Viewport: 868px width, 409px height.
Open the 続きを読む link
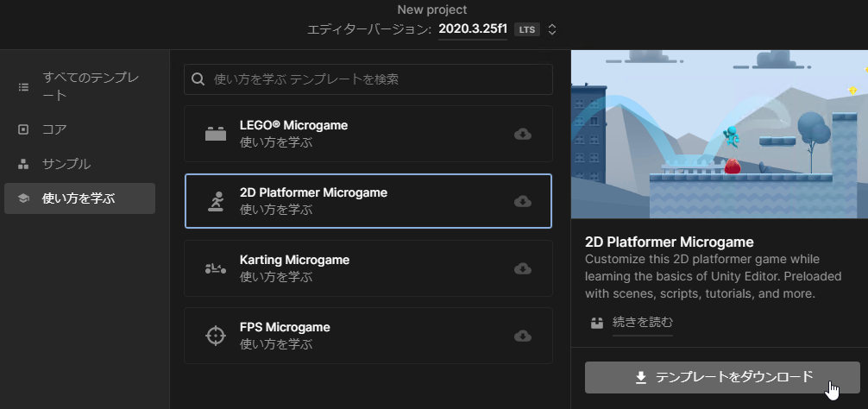643,322
